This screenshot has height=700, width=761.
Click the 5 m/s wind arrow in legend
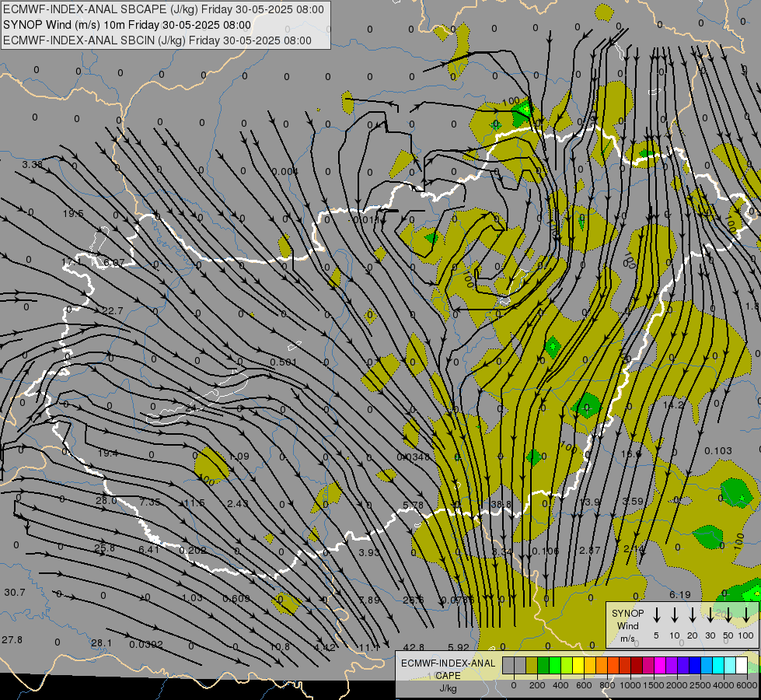tap(657, 615)
